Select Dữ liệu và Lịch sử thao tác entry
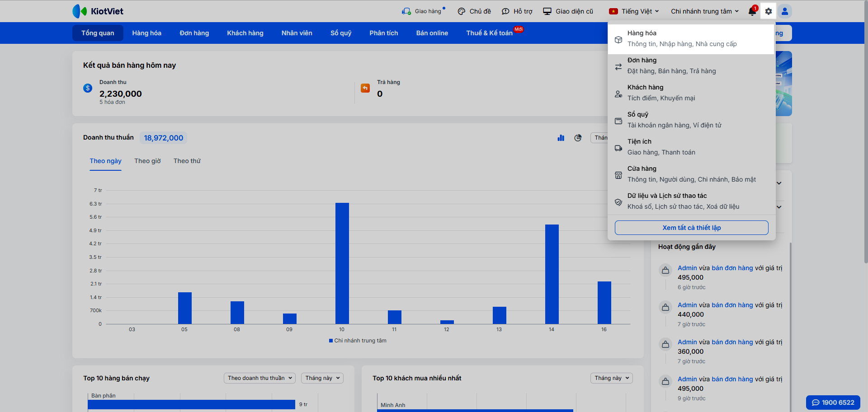868x412 pixels. pyautogui.click(x=692, y=201)
